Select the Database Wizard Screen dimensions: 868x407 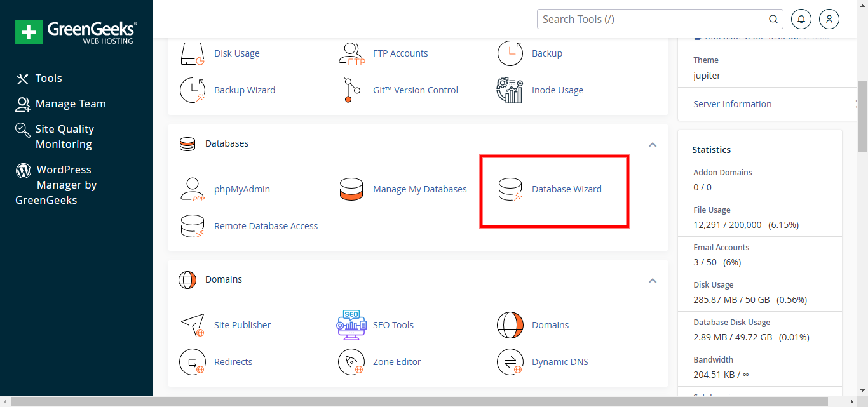coord(566,189)
